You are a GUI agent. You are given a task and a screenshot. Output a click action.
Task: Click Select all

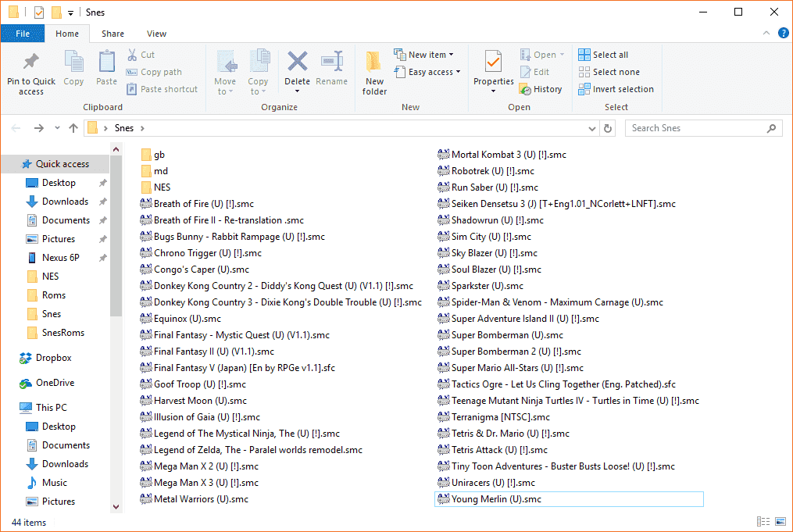[603, 55]
